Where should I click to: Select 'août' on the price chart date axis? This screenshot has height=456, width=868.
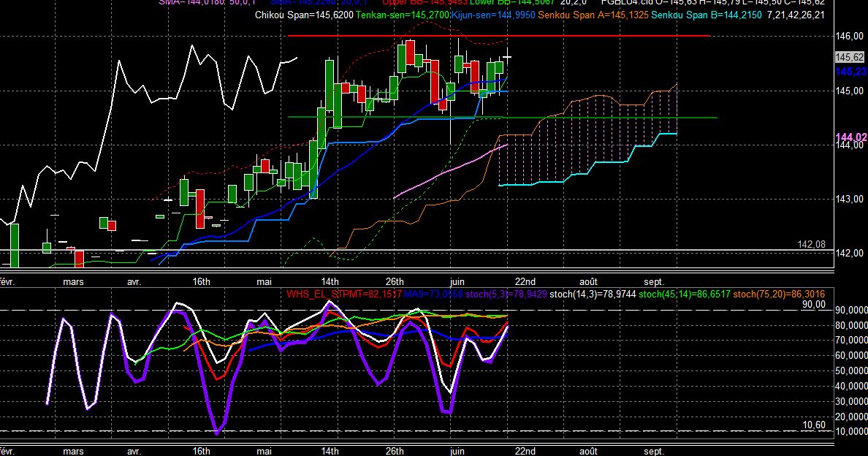[588, 281]
